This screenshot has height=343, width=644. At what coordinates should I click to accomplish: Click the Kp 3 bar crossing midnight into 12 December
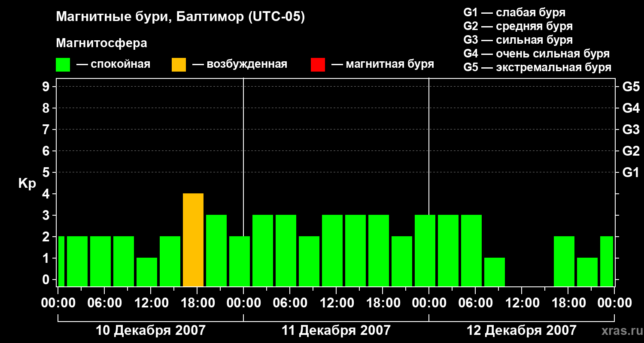pos(425,251)
